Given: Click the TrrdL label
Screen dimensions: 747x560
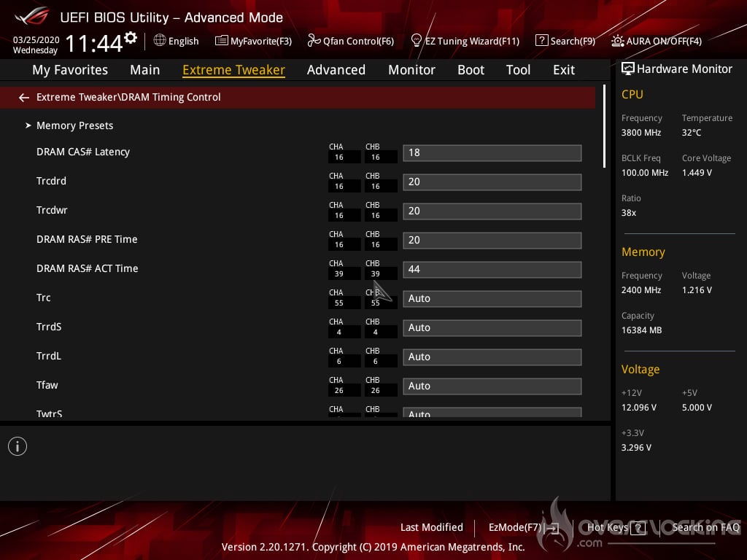Looking at the screenshot, I should 49,356.
